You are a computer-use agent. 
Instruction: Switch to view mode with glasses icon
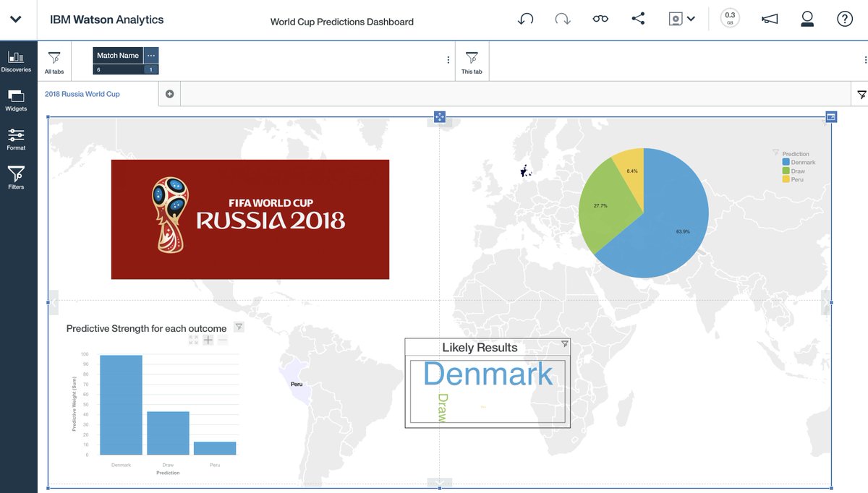(x=600, y=20)
